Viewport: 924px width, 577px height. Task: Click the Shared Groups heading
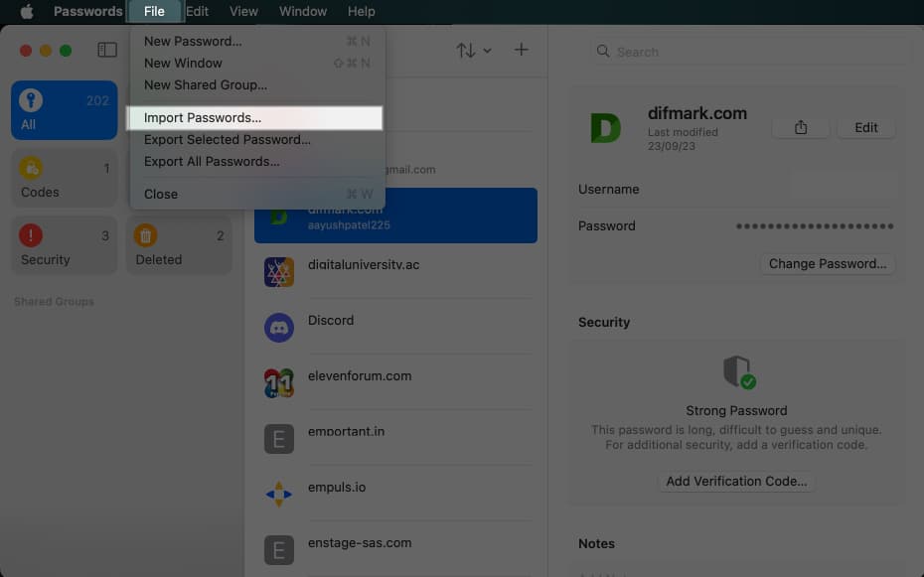point(54,302)
